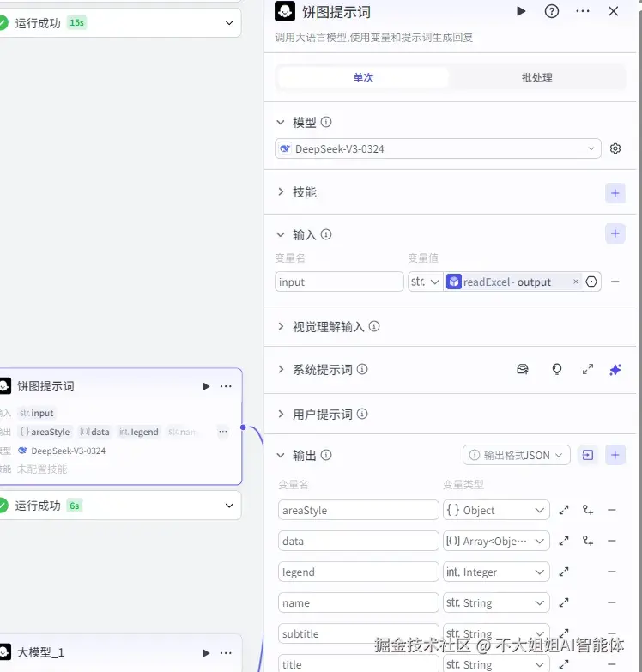Expand the name row details

(564, 602)
